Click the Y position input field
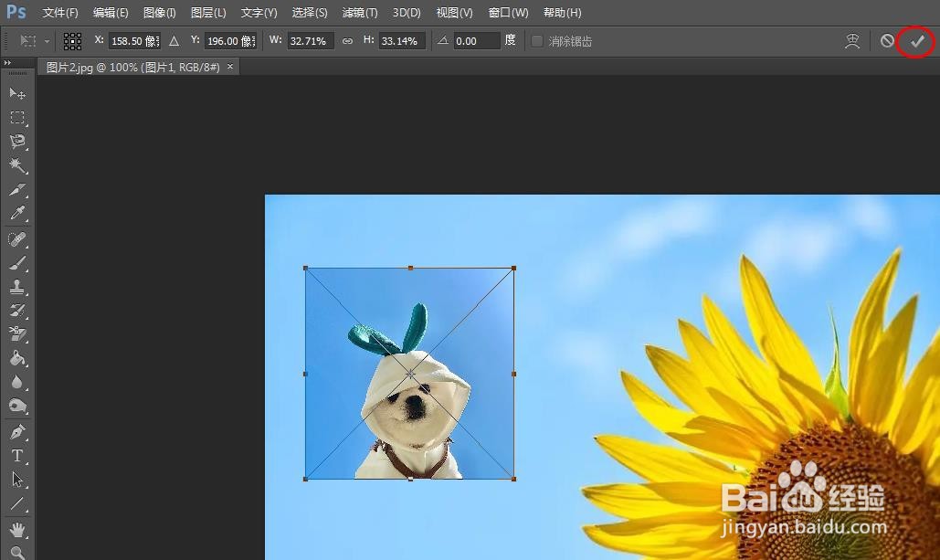 pyautogui.click(x=231, y=41)
